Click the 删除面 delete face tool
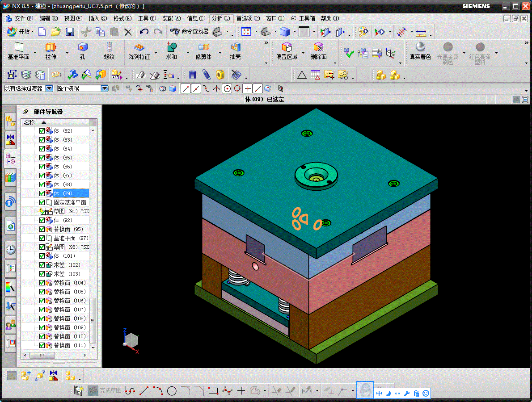Viewport: 532px width, 402px height. (318, 51)
